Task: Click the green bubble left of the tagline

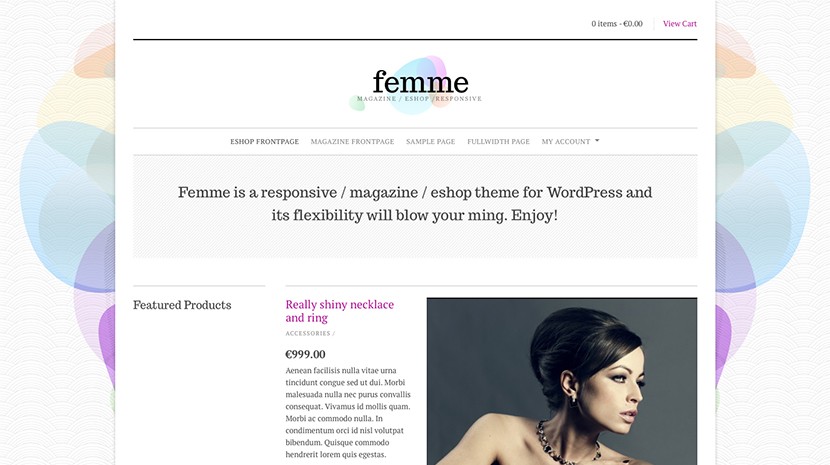Action: tap(357, 103)
